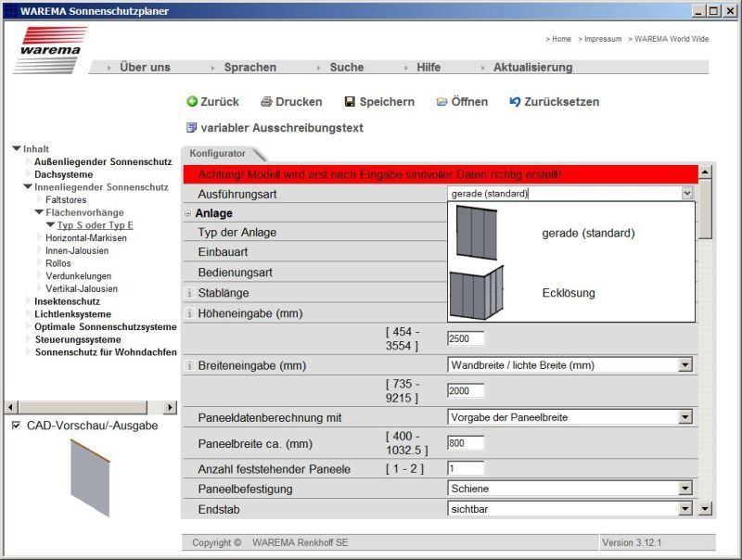The height and width of the screenshot is (560, 742).
Task: Collapse the Inhalt tree root
Action: pos(17,148)
